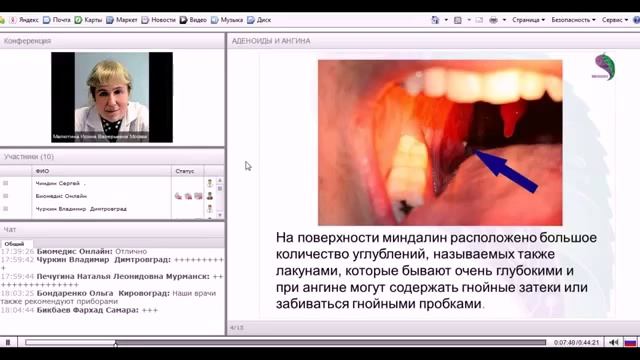
Task: Click the read mail icon
Action: pyautogui.click(x=480, y=20)
